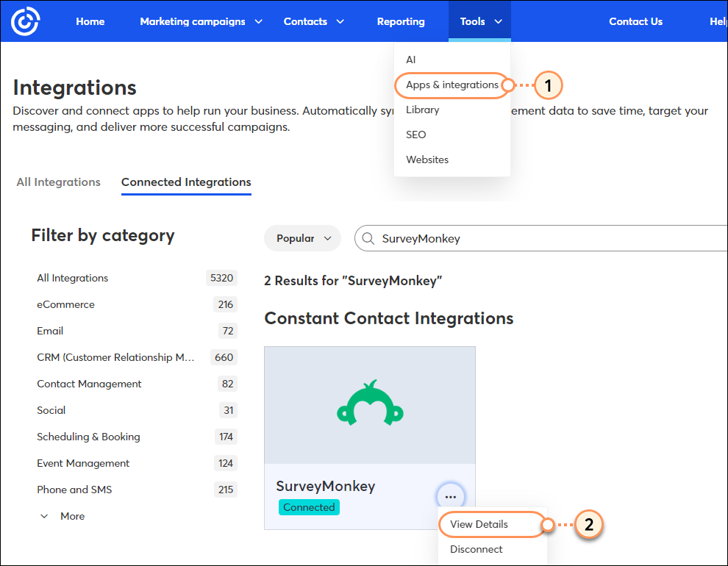The image size is (728, 566).
Task: Open Library from the Tools menu
Action: (x=422, y=110)
